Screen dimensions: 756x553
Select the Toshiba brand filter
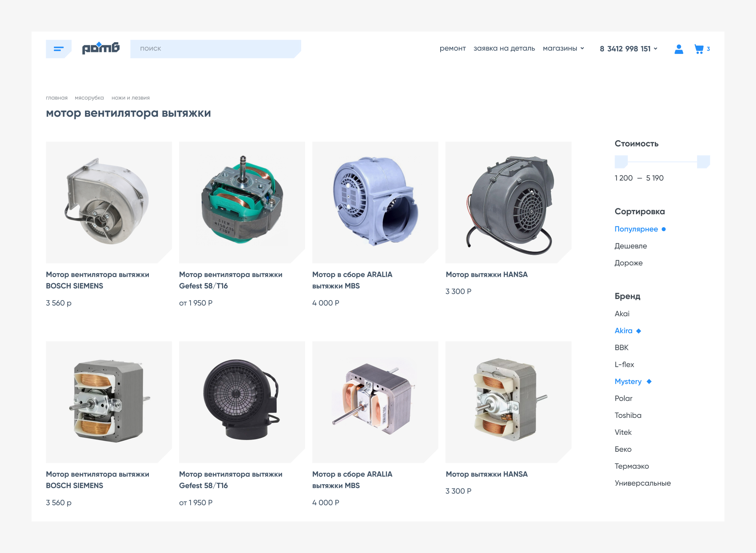click(x=628, y=416)
